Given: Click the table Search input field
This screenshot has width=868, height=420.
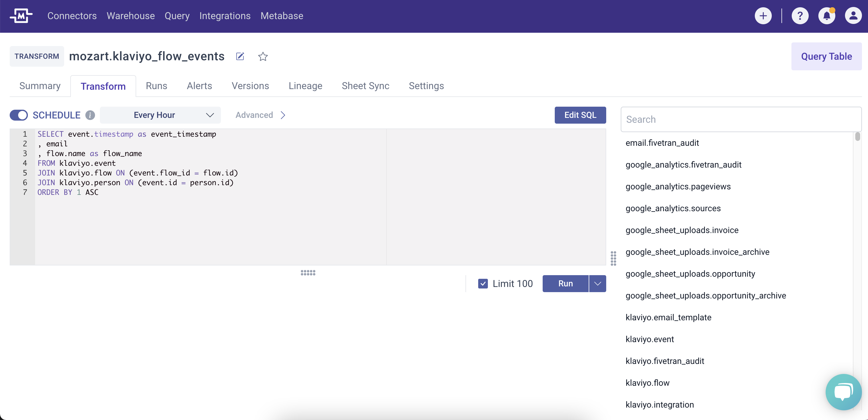Looking at the screenshot, I should 741,119.
